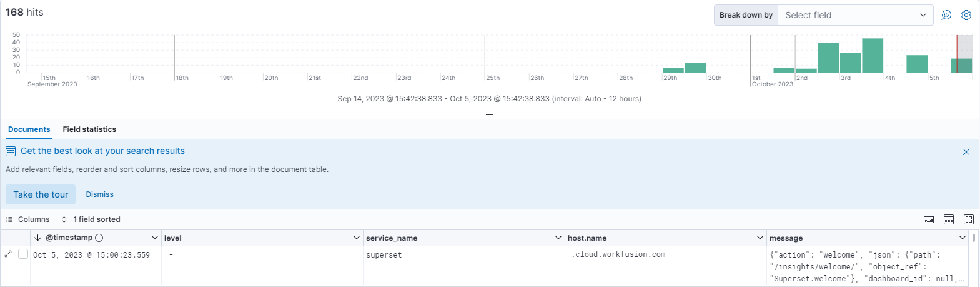The image size is (980, 287).
Task: Open the Columns selector button
Action: click(28, 219)
